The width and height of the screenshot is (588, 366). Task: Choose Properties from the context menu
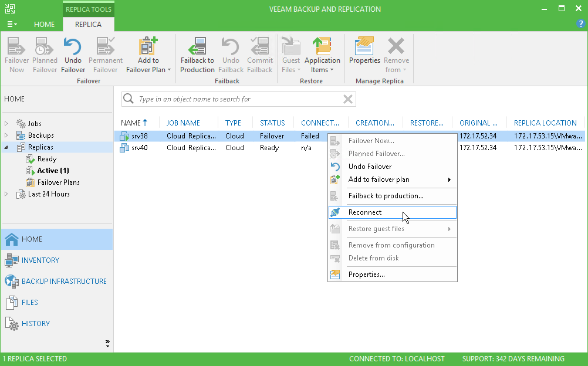[393, 274]
